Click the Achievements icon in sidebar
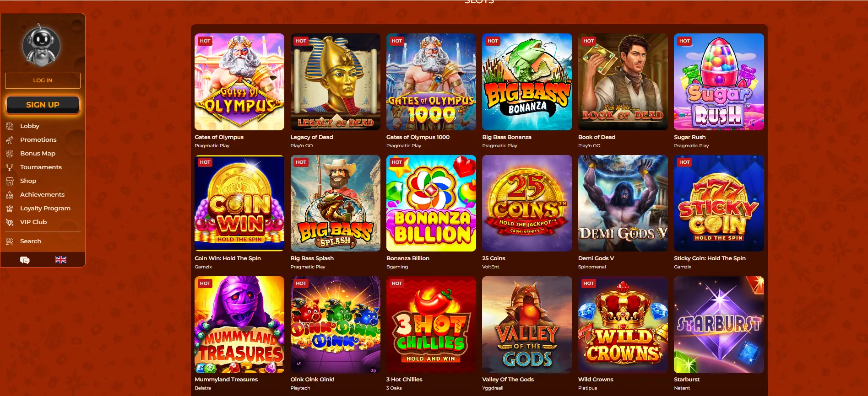This screenshot has height=396, width=868. point(10,195)
